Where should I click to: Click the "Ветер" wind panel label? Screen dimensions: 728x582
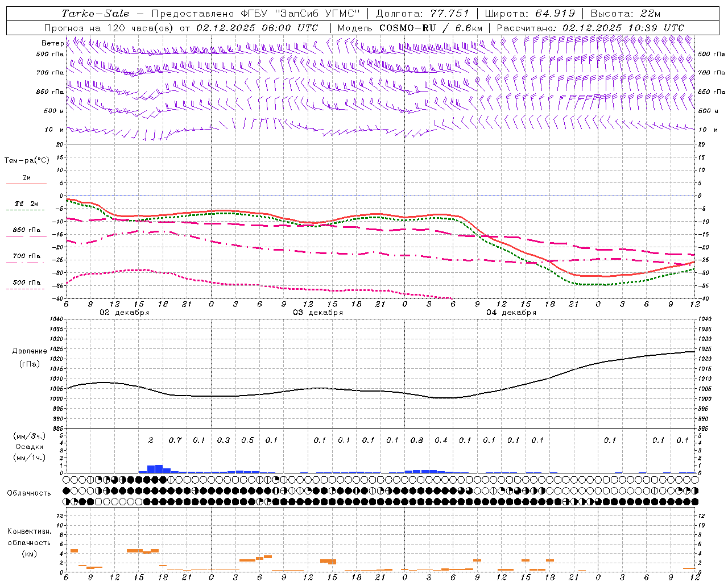pyautogui.click(x=53, y=43)
